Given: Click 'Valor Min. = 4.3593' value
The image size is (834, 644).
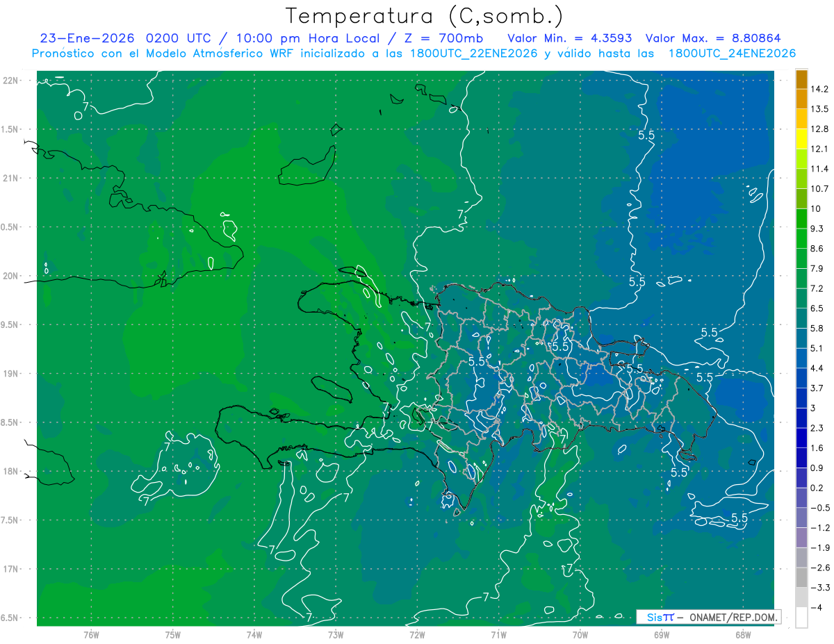Looking at the screenshot, I should tap(571, 38).
